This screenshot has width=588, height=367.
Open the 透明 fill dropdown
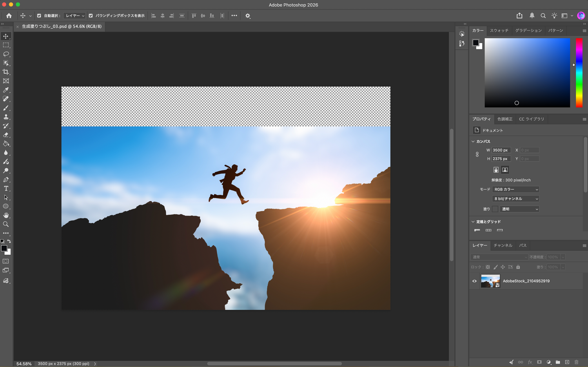click(519, 209)
